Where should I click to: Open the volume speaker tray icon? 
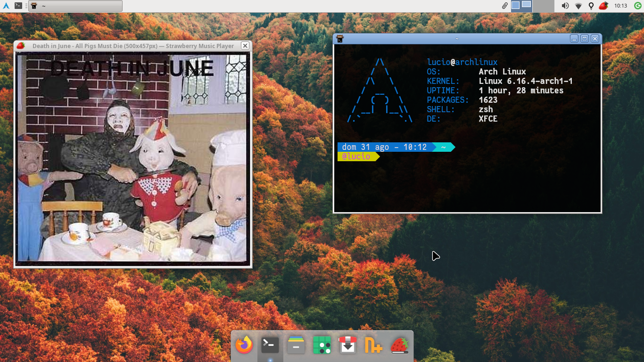point(565,6)
